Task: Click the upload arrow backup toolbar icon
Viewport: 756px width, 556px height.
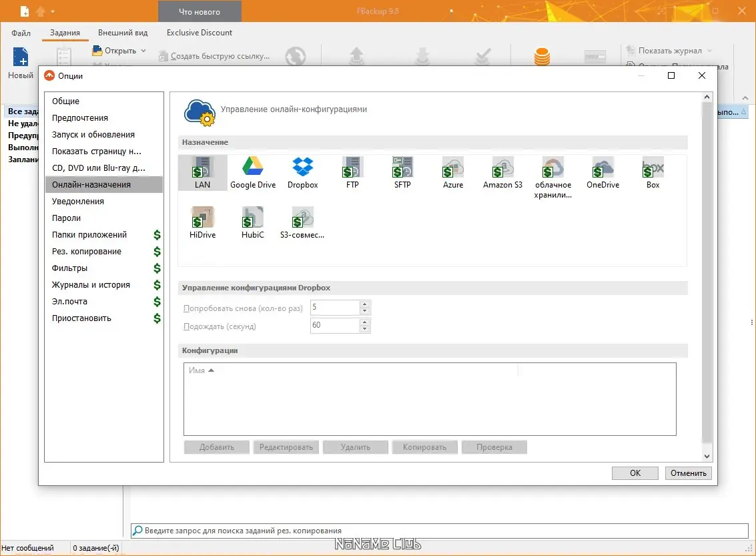Action: pyautogui.click(x=356, y=56)
